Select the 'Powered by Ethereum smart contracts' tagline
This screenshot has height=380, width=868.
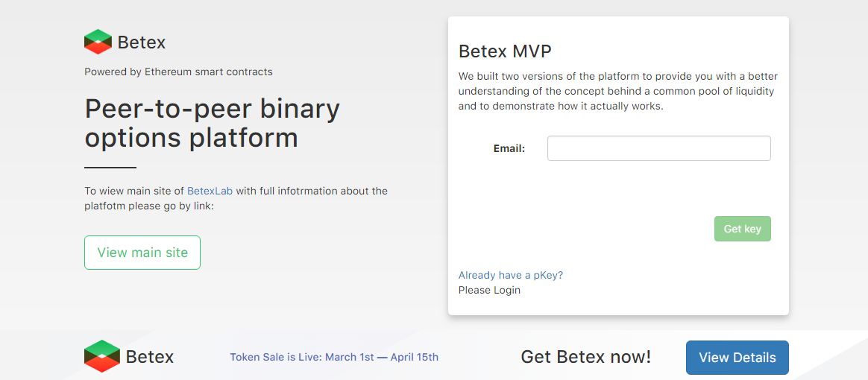click(x=178, y=72)
